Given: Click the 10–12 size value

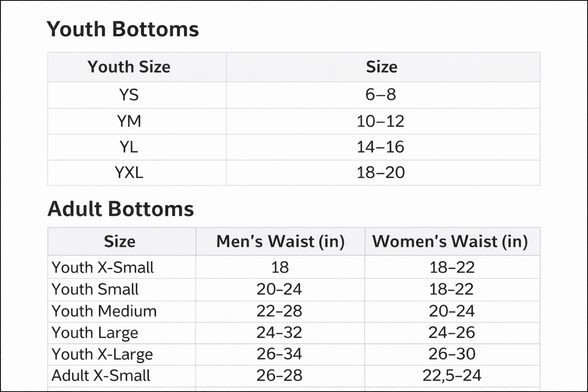Looking at the screenshot, I should coord(381,121).
